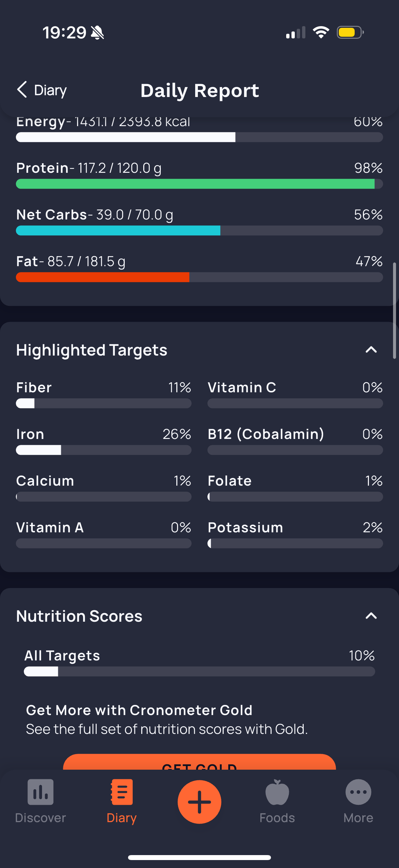The width and height of the screenshot is (399, 868).
Task: Tap the orange plus add button
Action: click(x=199, y=802)
